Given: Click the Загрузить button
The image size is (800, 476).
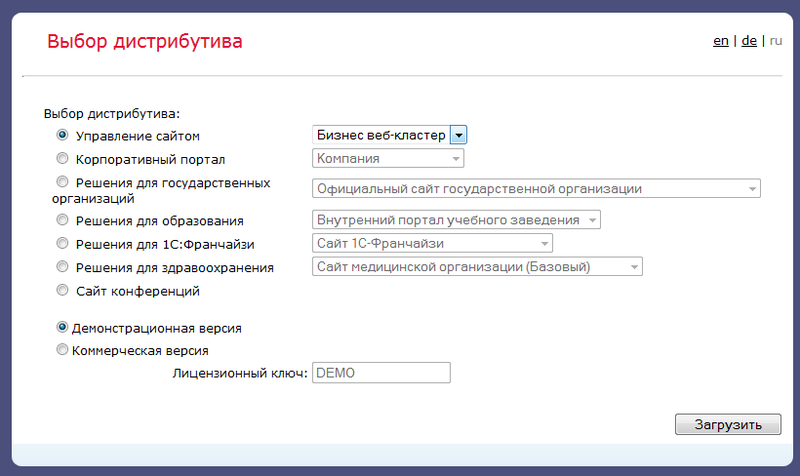Looking at the screenshot, I should click(x=728, y=424).
